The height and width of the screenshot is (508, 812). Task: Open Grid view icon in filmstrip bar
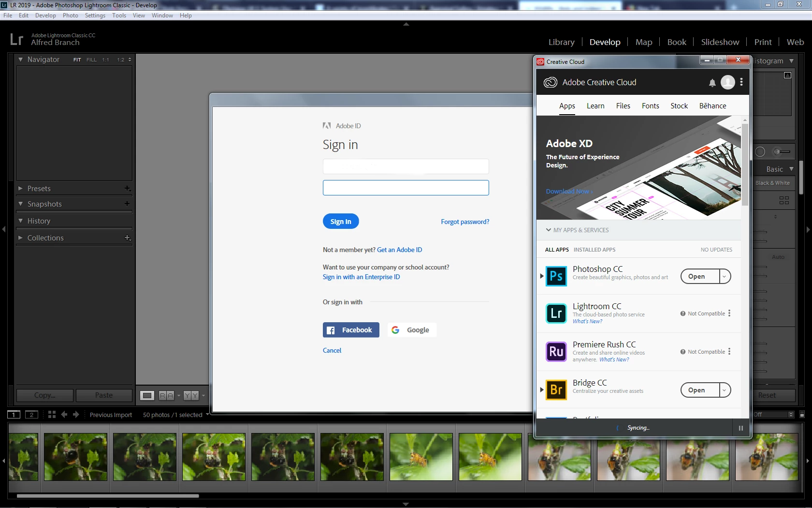click(x=52, y=415)
